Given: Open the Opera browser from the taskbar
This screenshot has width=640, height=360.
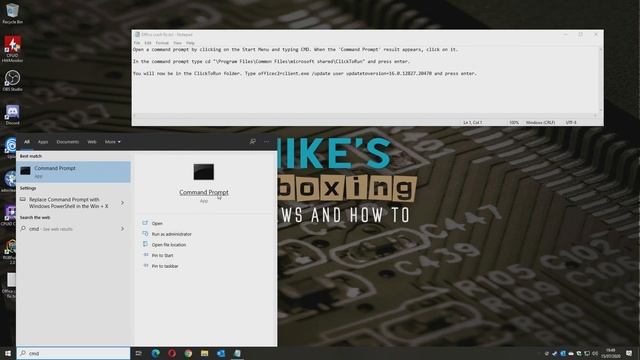Looking at the screenshot, I should tap(172, 353).
